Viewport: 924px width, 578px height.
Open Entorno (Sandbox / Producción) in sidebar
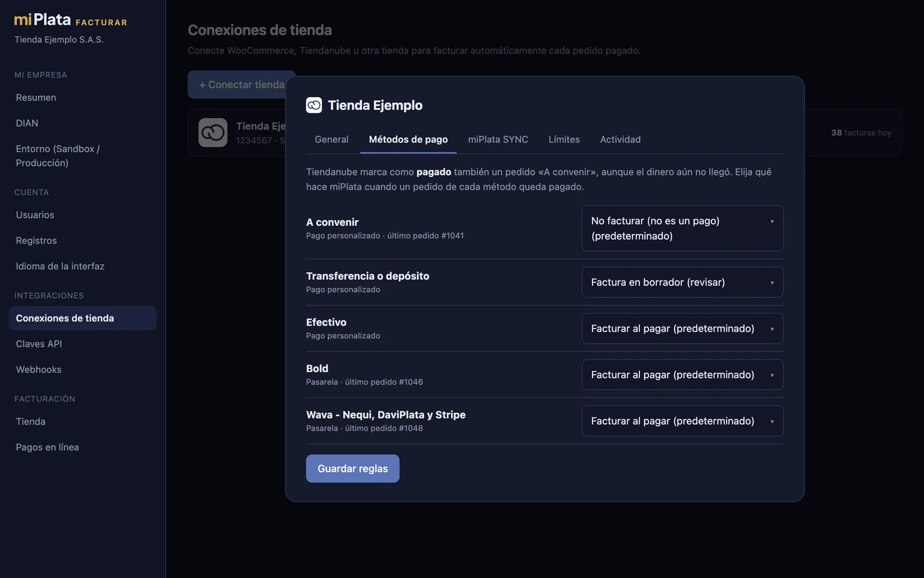point(83,156)
